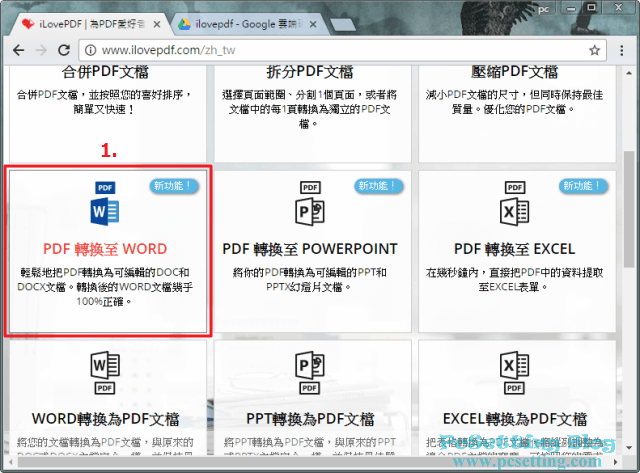The image size is (640, 473).
Task: Reload the page with refresh button
Action: [x=75, y=49]
